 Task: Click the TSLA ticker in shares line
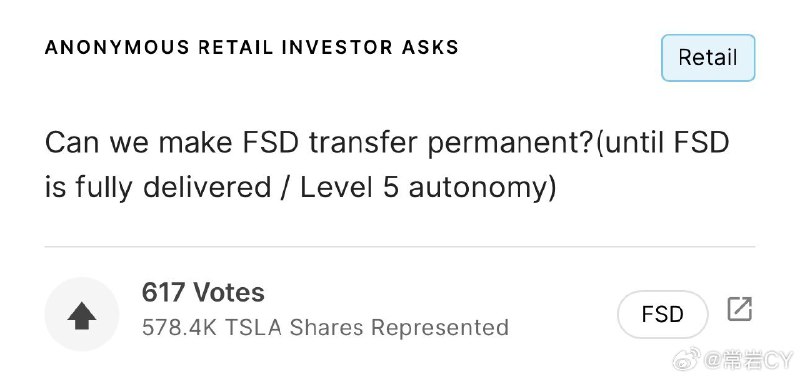253,327
